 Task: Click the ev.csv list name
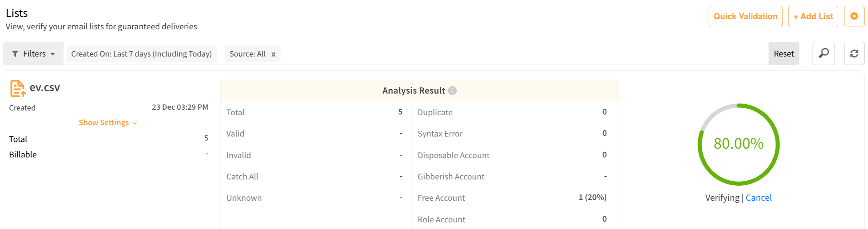tap(45, 87)
